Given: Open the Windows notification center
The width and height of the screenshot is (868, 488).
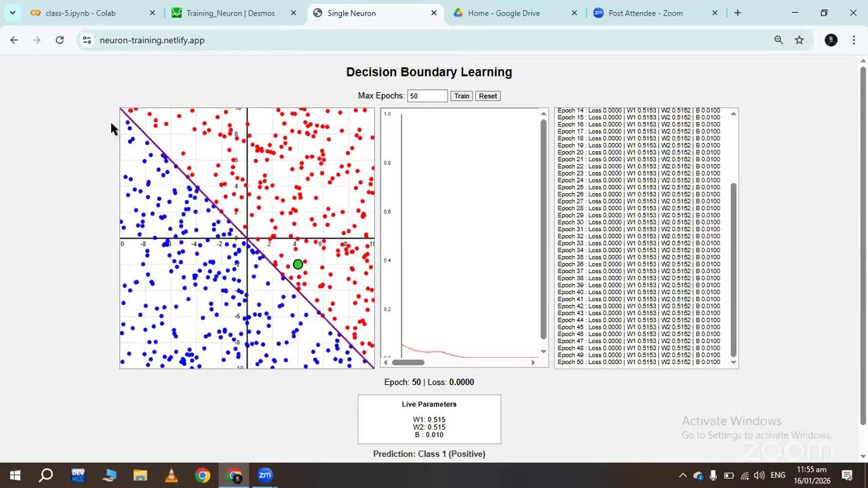Looking at the screenshot, I should 847,475.
